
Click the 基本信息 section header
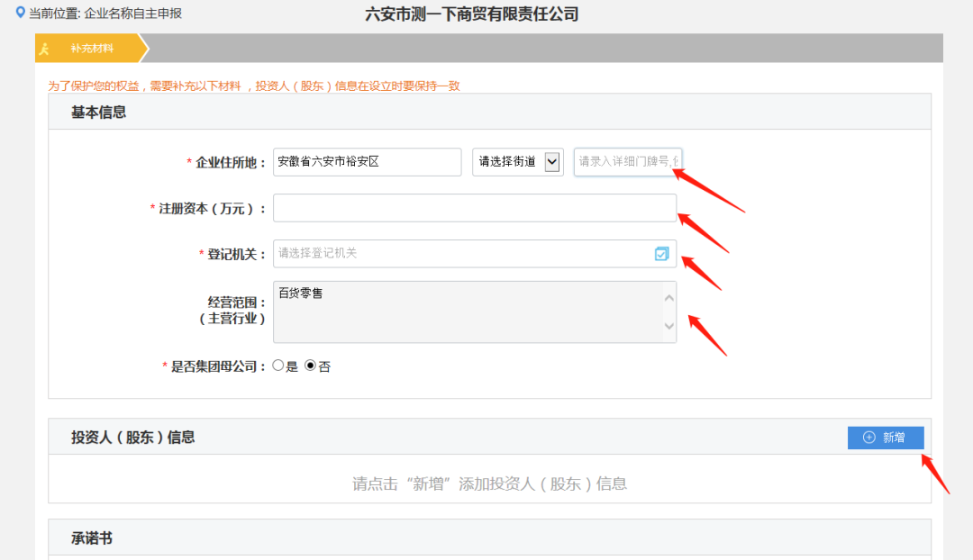99,113
